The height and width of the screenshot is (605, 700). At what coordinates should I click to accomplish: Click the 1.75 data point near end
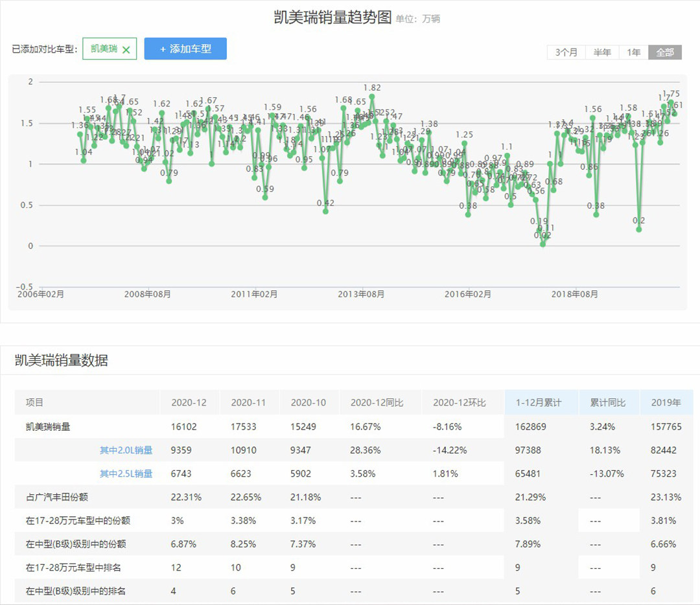click(671, 102)
